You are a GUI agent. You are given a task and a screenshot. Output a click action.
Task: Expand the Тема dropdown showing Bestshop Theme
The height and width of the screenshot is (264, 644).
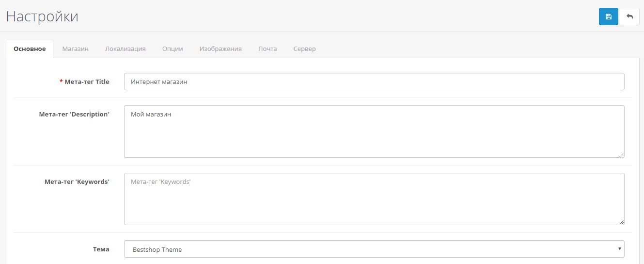coord(374,249)
